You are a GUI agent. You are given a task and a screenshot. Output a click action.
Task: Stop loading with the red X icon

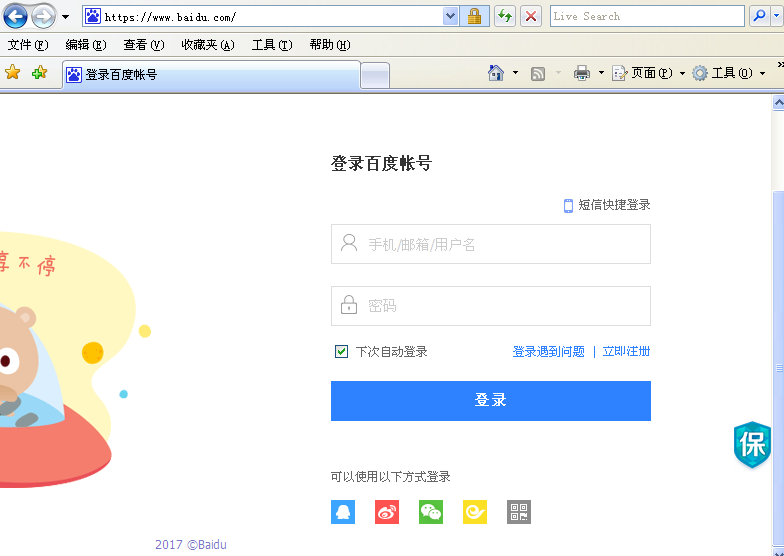(531, 16)
